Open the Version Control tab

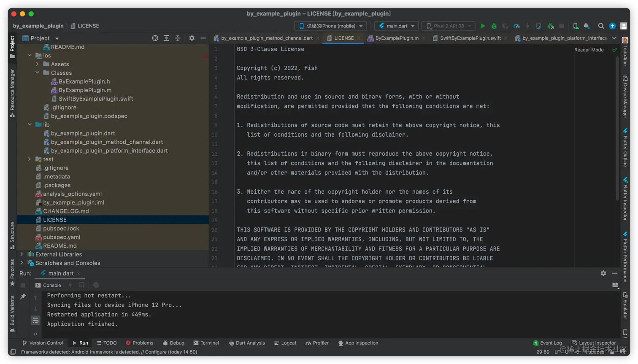[43, 343]
